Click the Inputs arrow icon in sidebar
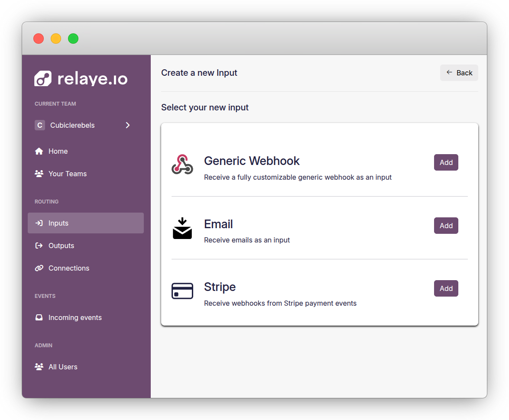The width and height of the screenshot is (509, 420). click(39, 223)
